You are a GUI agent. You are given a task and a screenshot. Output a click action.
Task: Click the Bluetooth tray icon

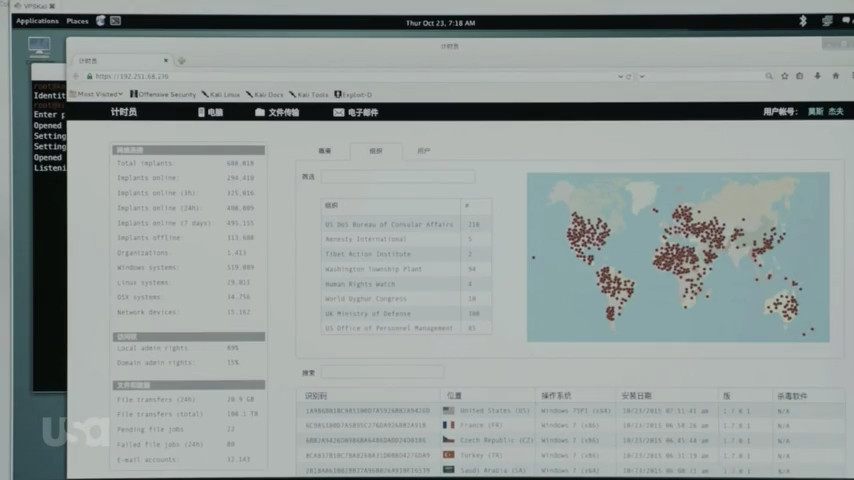point(802,21)
